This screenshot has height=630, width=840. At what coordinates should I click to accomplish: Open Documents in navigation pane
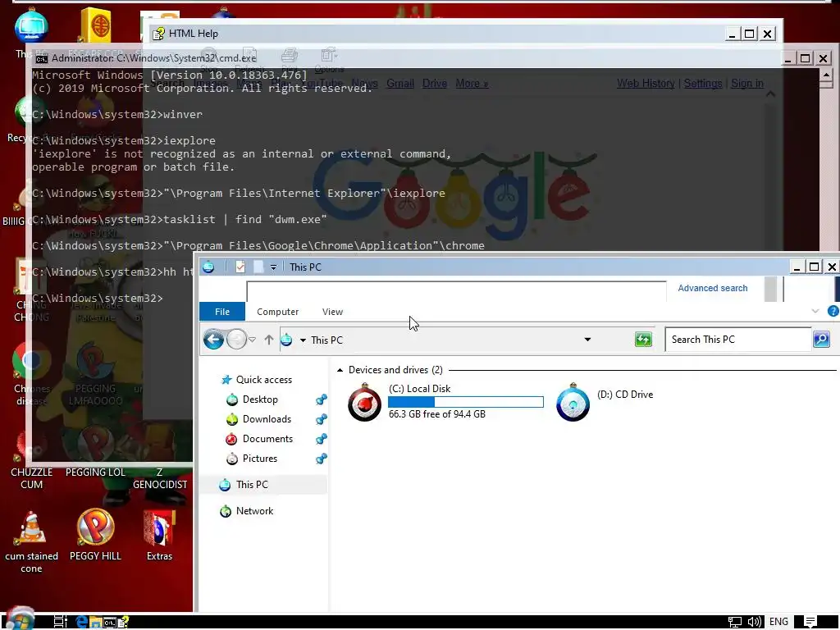click(x=260, y=439)
